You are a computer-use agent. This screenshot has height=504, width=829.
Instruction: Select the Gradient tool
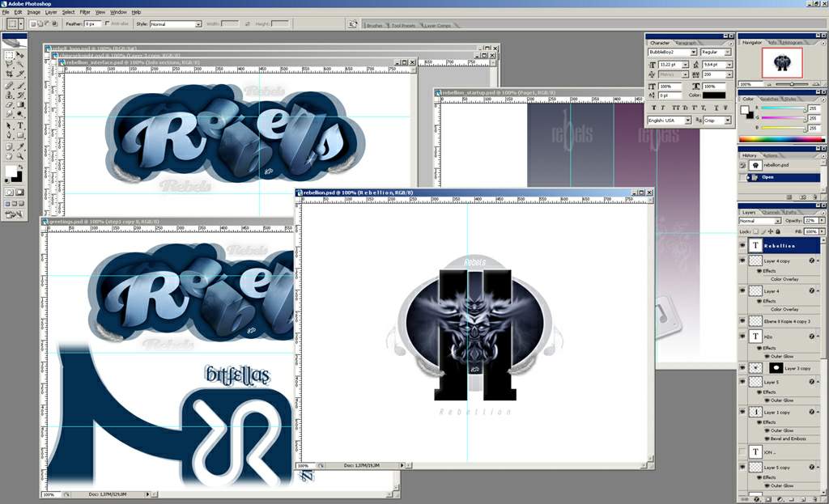pyautogui.click(x=19, y=104)
